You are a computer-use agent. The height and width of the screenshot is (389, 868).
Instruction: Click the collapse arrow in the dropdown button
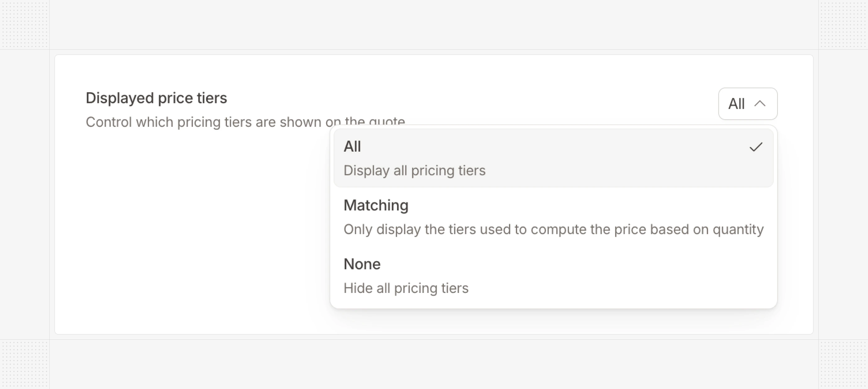pyautogui.click(x=759, y=104)
